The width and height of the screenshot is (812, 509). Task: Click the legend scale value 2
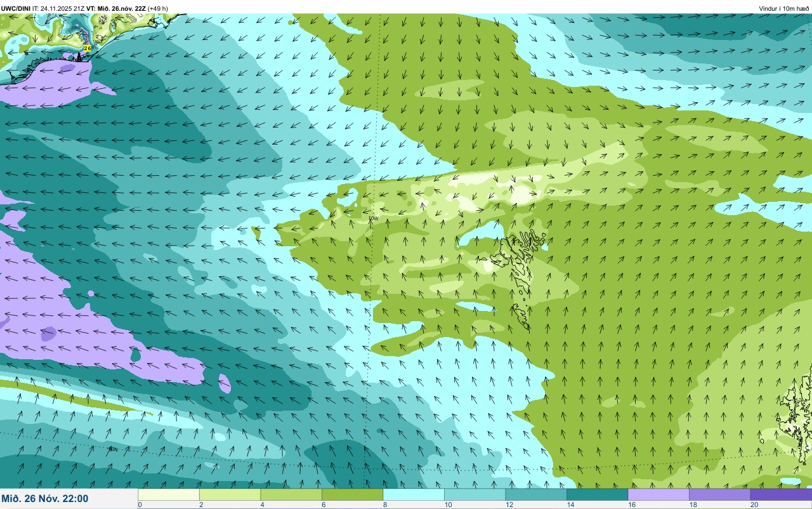click(200, 505)
